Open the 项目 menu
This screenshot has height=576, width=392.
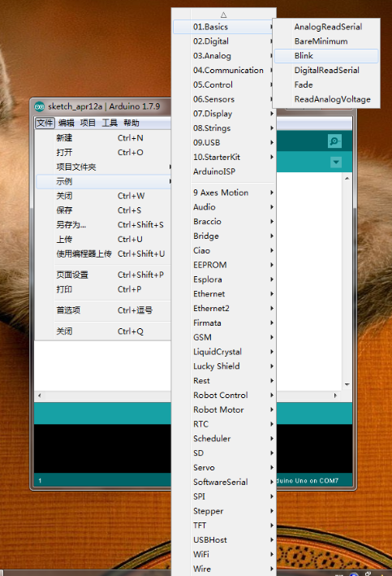tap(88, 123)
